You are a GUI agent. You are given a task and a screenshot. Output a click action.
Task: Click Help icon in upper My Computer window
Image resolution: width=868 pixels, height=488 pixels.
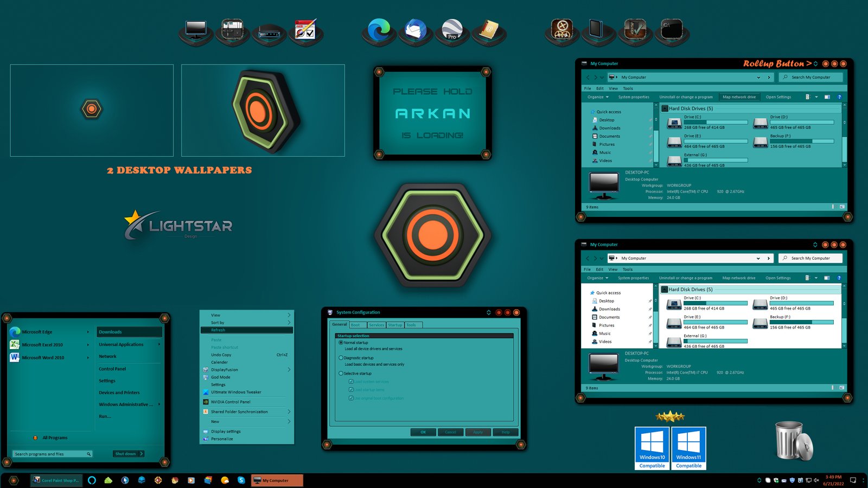(x=839, y=97)
